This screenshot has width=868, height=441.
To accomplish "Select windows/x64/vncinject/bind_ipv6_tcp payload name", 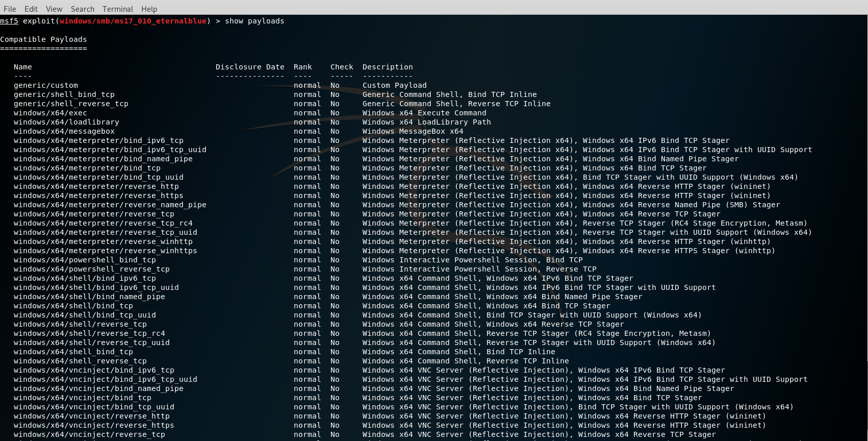I will [x=94, y=370].
